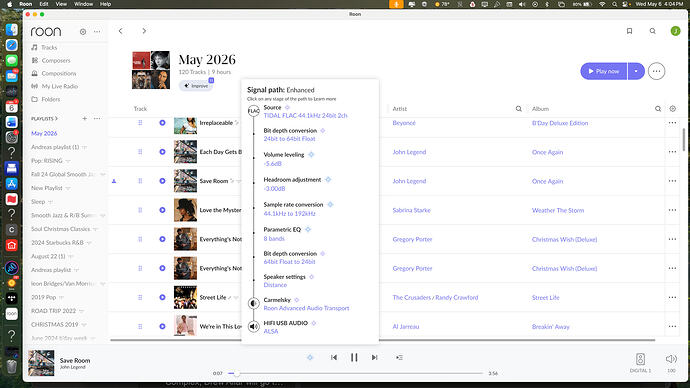The width and height of the screenshot is (690, 388).
Task: Click the Roon settings gear icon
Action: [83, 32]
